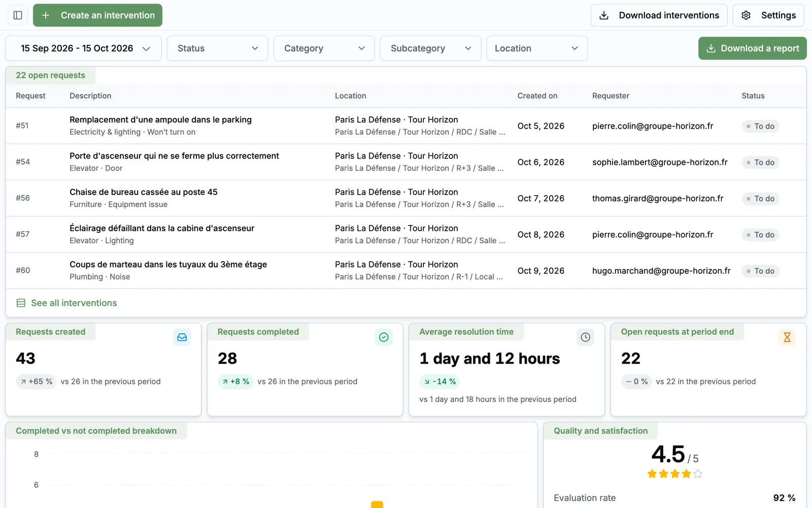The height and width of the screenshot is (508, 812).
Task: Click the Request column header
Action: (30, 96)
